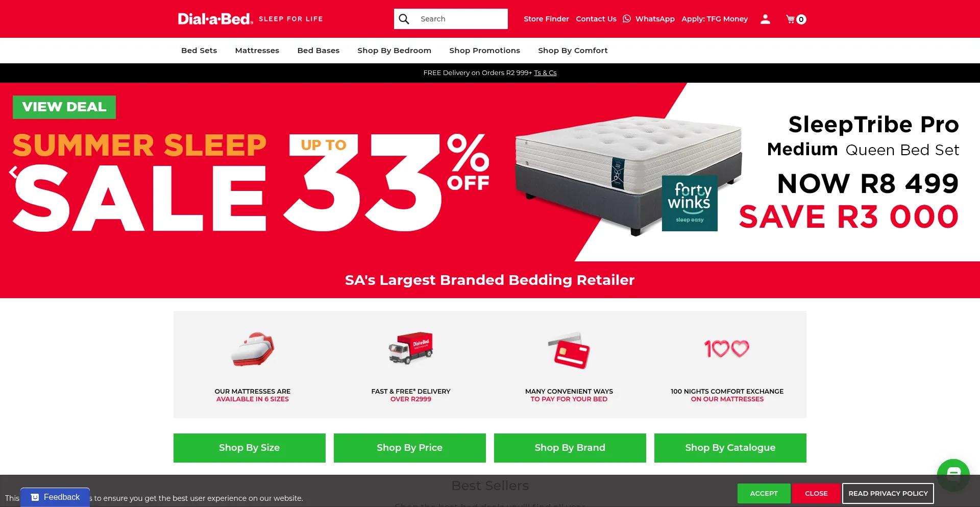Click into the Search input field
The width and height of the screenshot is (980, 507).
[459, 19]
